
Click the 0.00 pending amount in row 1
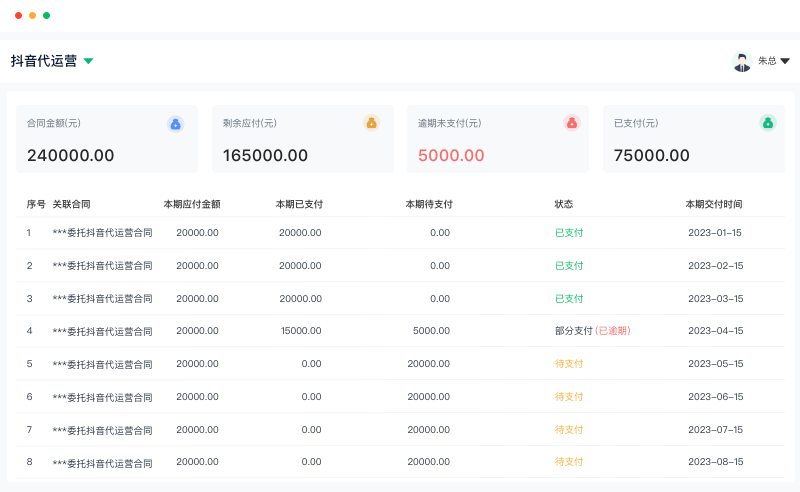440,233
